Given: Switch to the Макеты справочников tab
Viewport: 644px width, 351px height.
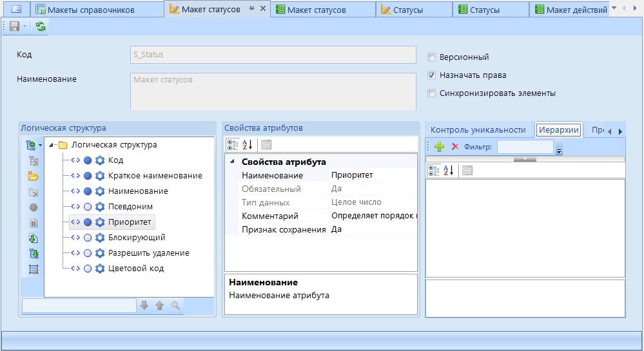Looking at the screenshot, I should 94,10.
